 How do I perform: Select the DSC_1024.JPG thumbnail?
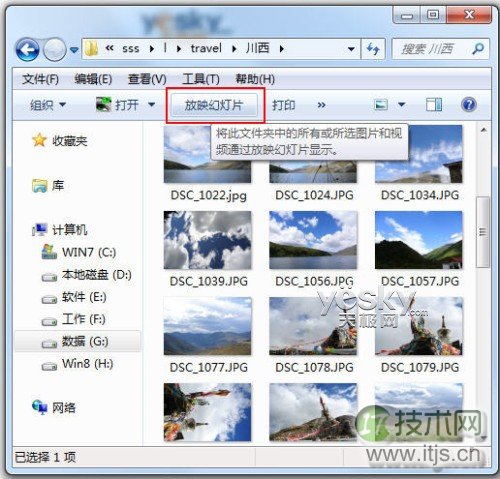313,171
